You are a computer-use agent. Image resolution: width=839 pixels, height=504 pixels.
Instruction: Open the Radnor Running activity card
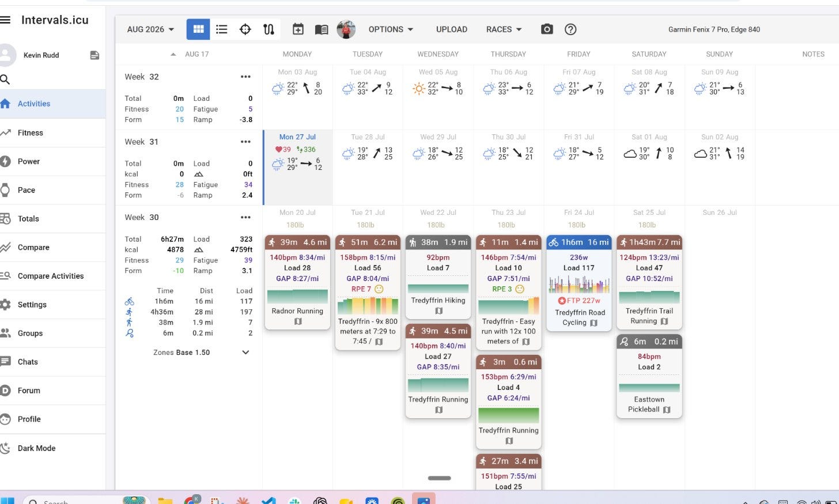coord(297,282)
